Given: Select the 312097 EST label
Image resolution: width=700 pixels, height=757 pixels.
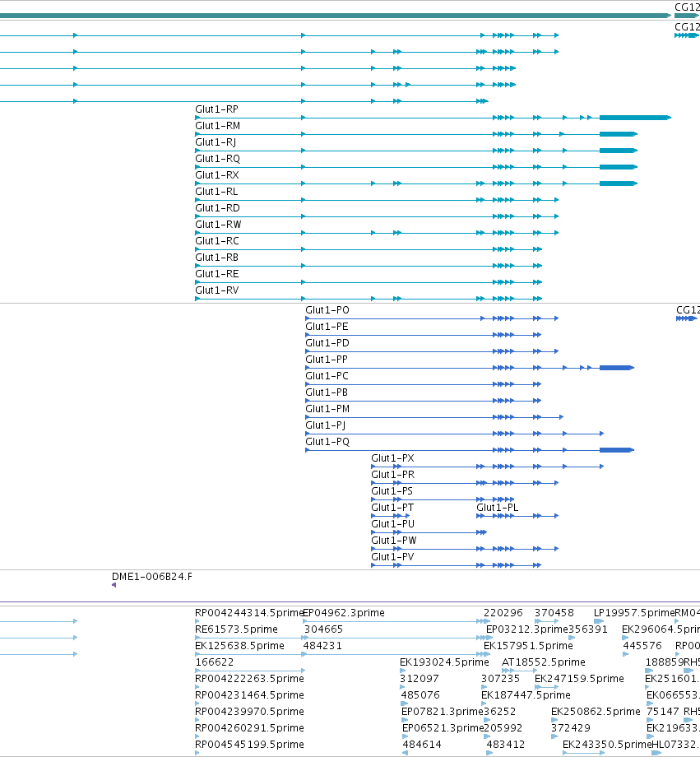Looking at the screenshot, I should [419, 678].
